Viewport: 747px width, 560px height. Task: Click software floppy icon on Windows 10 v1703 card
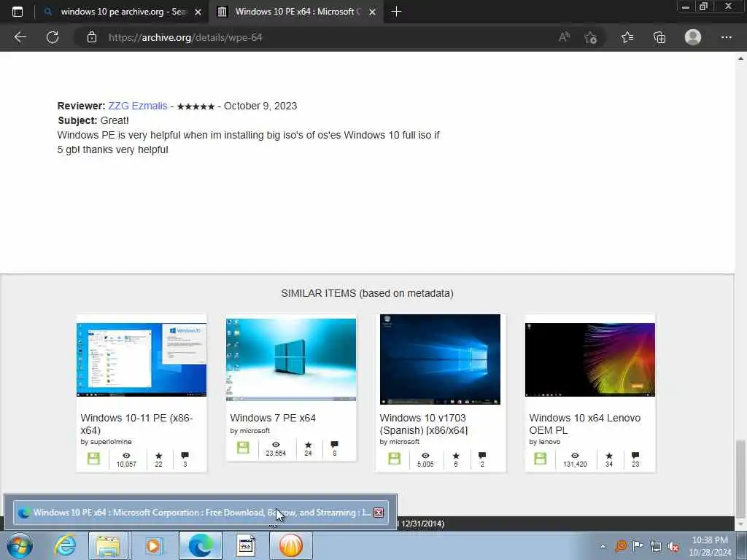tap(395, 459)
